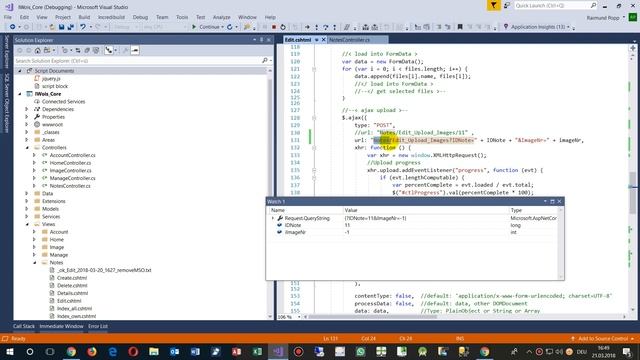Click Add to Source Control in status bar

602,338
